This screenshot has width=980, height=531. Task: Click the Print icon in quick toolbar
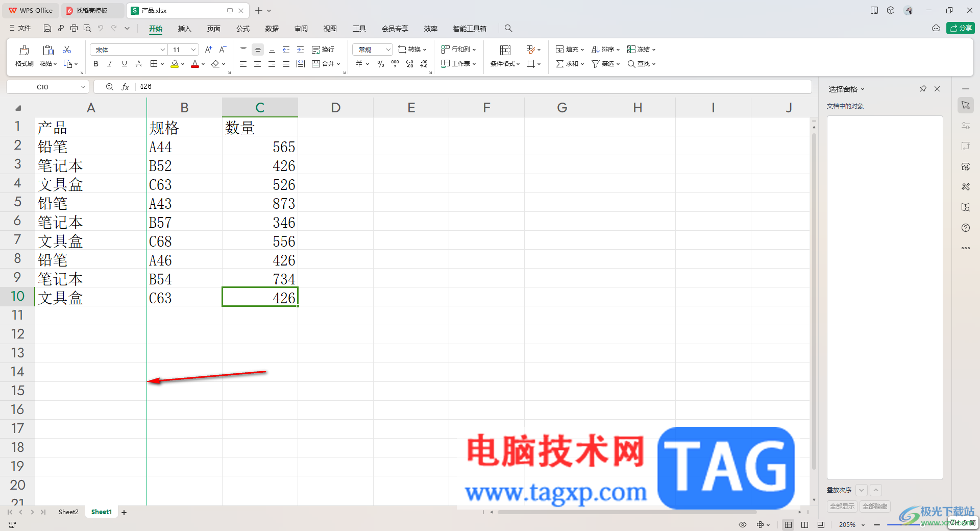74,28
